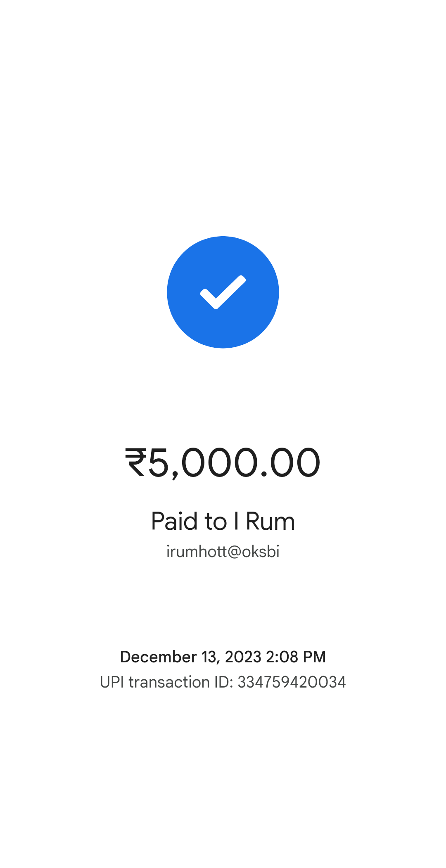
Task: Click the "oksbi" bank handle text
Action: pyautogui.click(x=261, y=552)
